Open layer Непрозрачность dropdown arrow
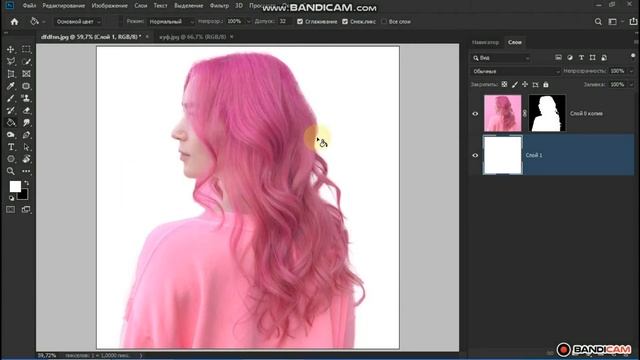 pyautogui.click(x=631, y=71)
